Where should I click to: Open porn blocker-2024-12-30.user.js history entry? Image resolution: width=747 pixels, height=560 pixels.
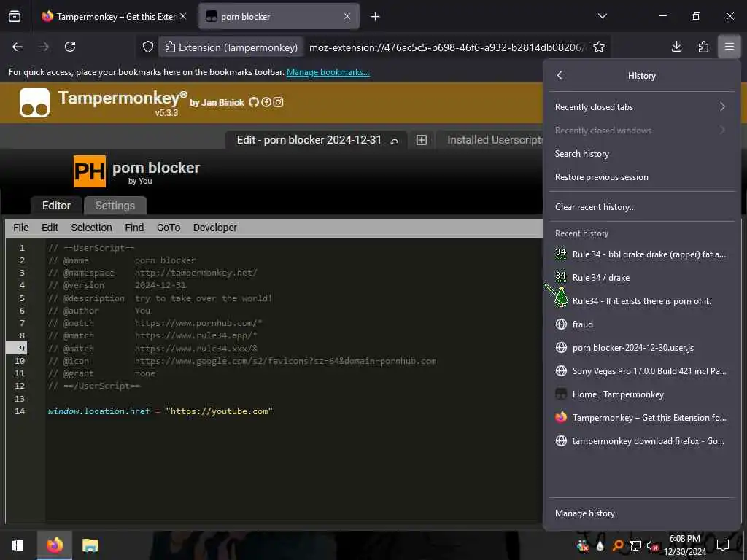pyautogui.click(x=642, y=348)
